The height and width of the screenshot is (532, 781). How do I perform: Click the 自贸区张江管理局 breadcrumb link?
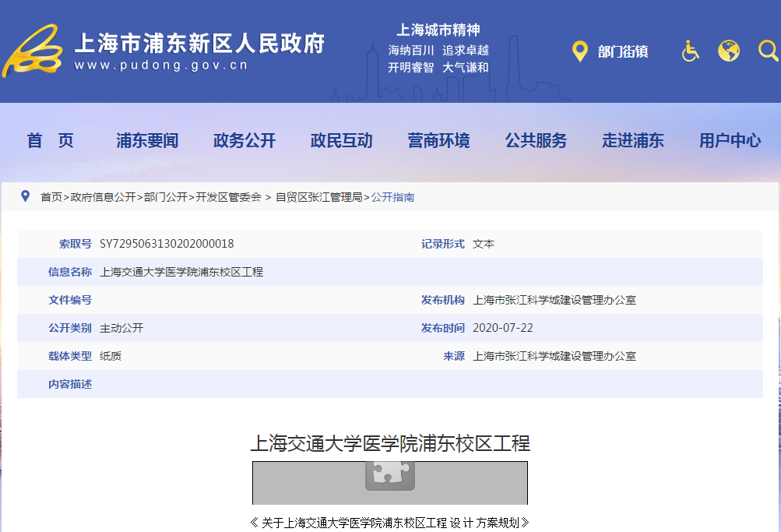(318, 197)
